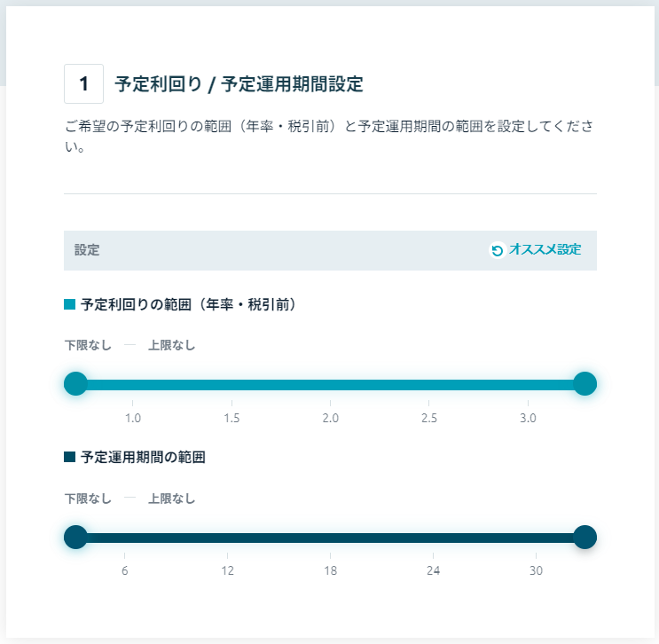This screenshot has width=659, height=644.
Task: Click the 設定 header bar label
Action: pyautogui.click(x=87, y=250)
